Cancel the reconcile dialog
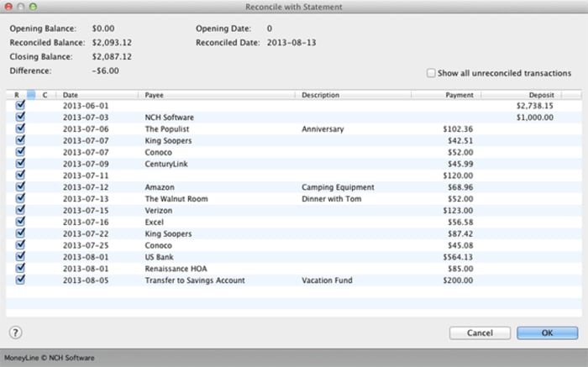This screenshot has height=367, width=588. click(x=480, y=333)
